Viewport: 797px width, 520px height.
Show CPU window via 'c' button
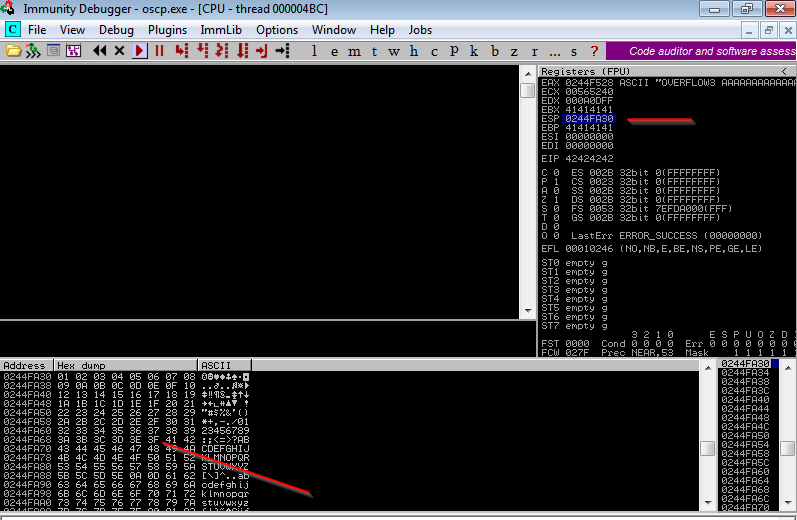click(x=434, y=51)
